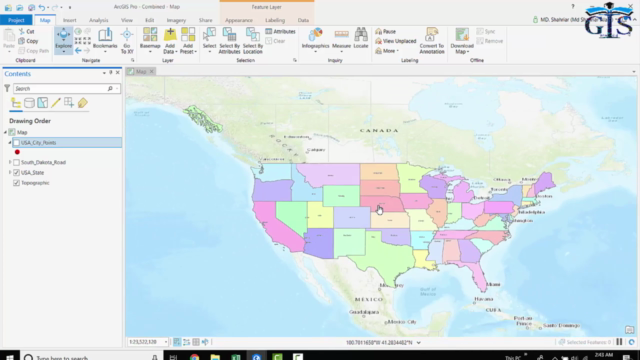Open the Basemap gallery

[x=150, y=40]
